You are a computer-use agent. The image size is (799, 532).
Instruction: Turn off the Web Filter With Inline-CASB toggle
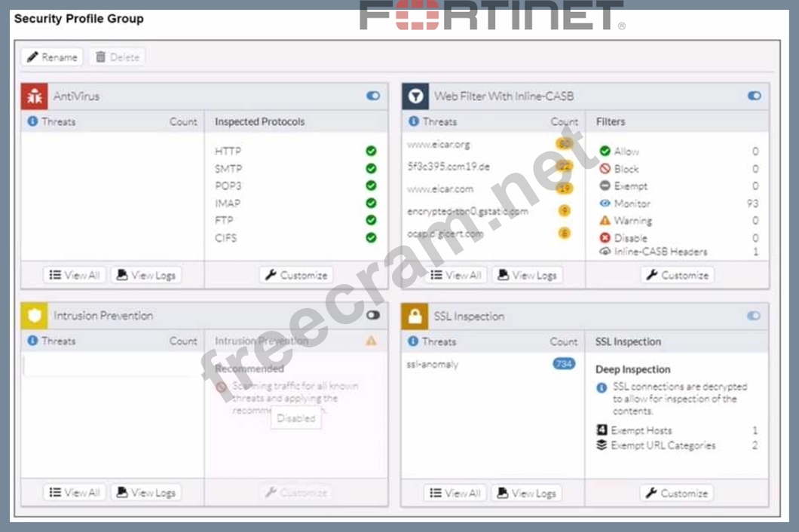click(754, 96)
